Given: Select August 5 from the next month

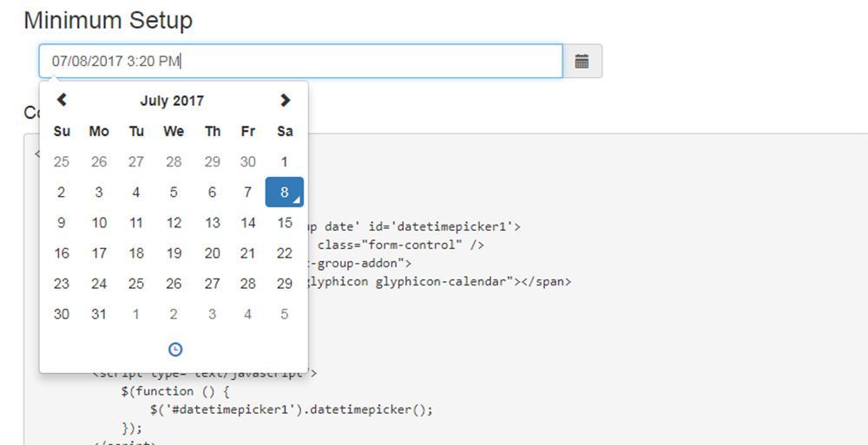Looking at the screenshot, I should coord(285,314).
